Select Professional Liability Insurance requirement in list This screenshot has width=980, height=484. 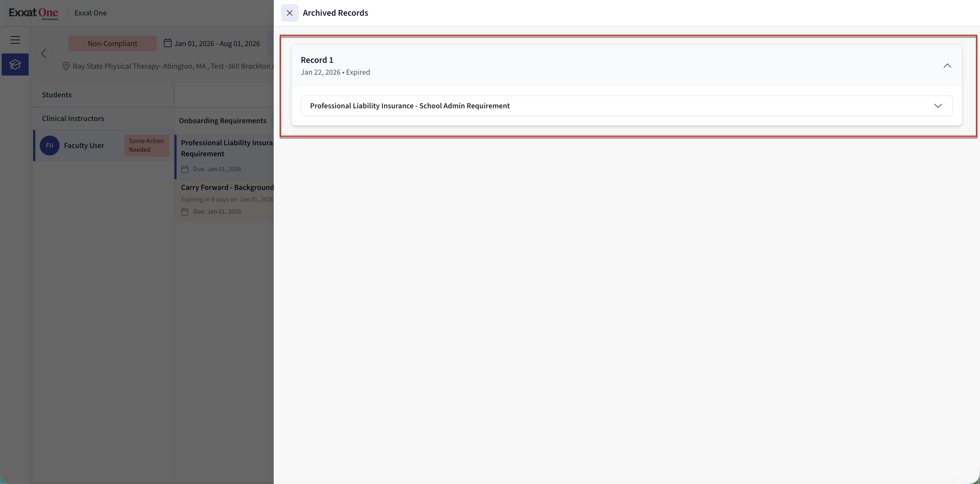click(x=227, y=148)
